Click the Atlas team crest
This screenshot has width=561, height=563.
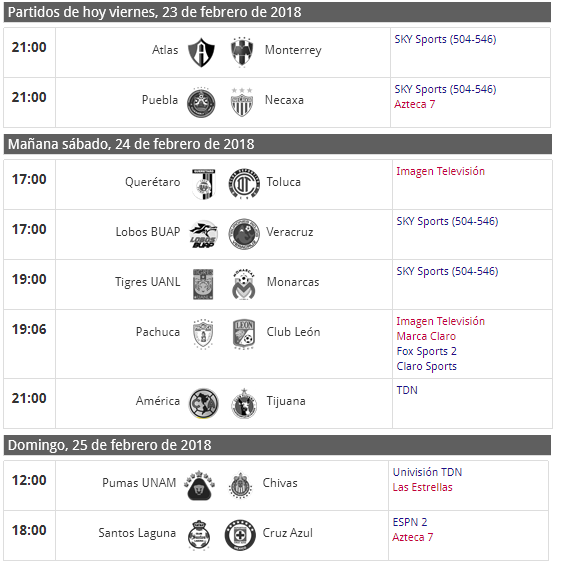(201, 52)
